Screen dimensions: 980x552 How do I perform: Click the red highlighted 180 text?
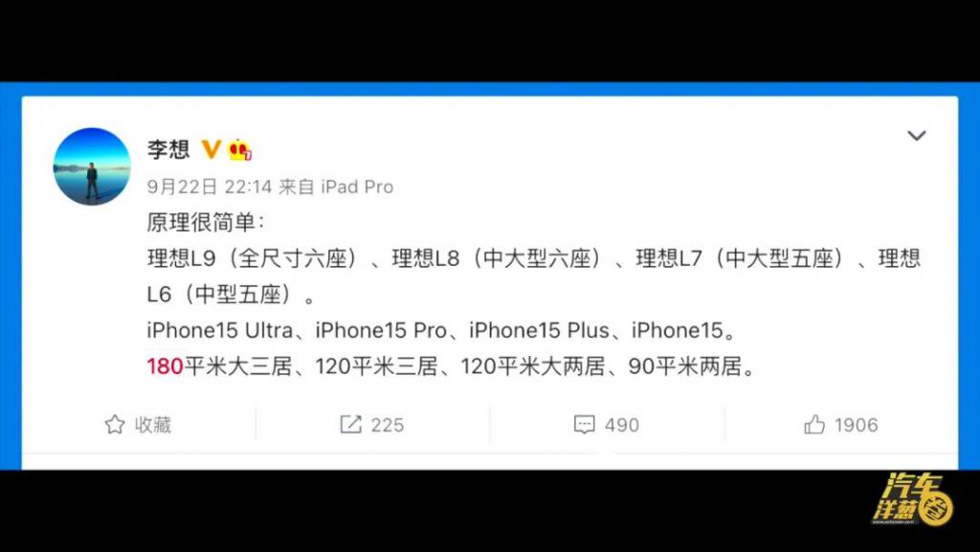(x=165, y=366)
